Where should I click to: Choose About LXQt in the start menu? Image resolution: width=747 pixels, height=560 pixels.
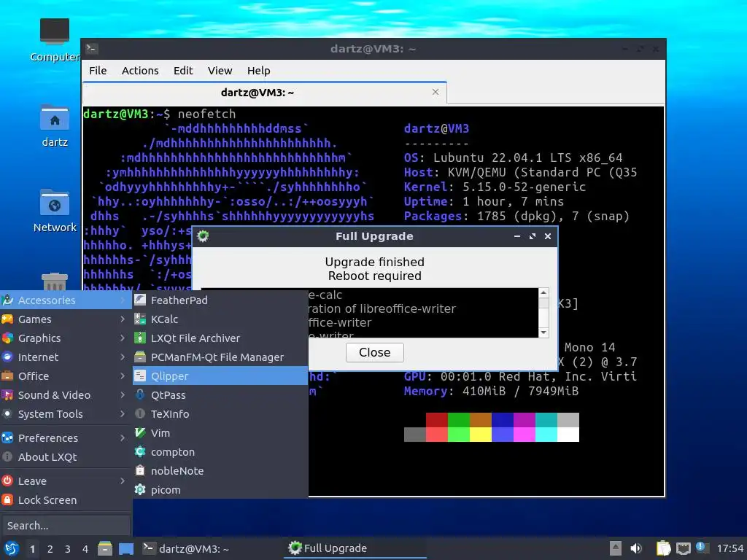click(x=66, y=456)
